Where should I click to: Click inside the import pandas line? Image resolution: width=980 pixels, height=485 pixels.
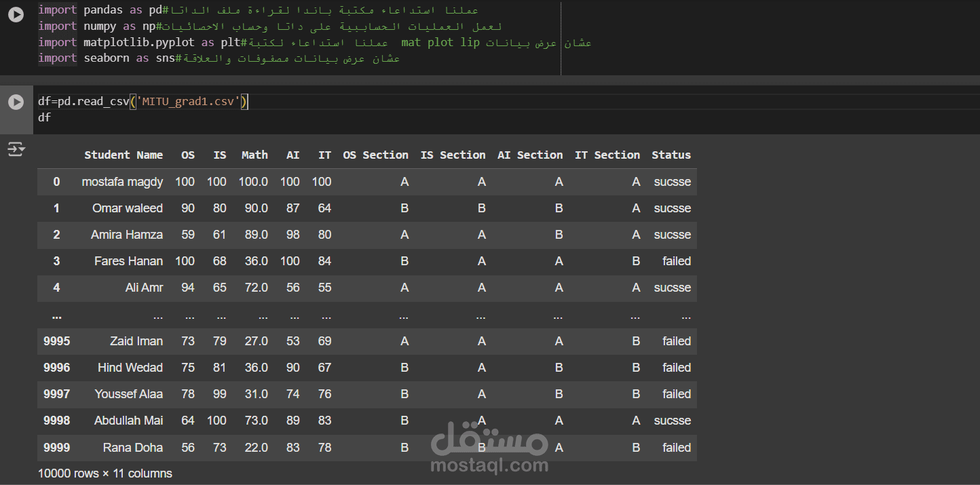pyautogui.click(x=258, y=10)
